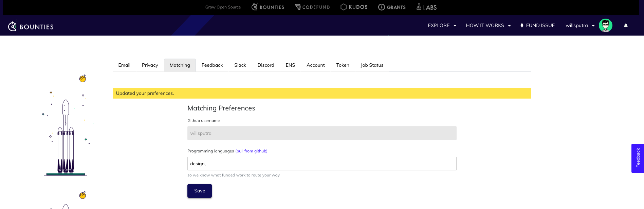Open LABS in the top bar
The image size is (644, 209).
tap(426, 7)
